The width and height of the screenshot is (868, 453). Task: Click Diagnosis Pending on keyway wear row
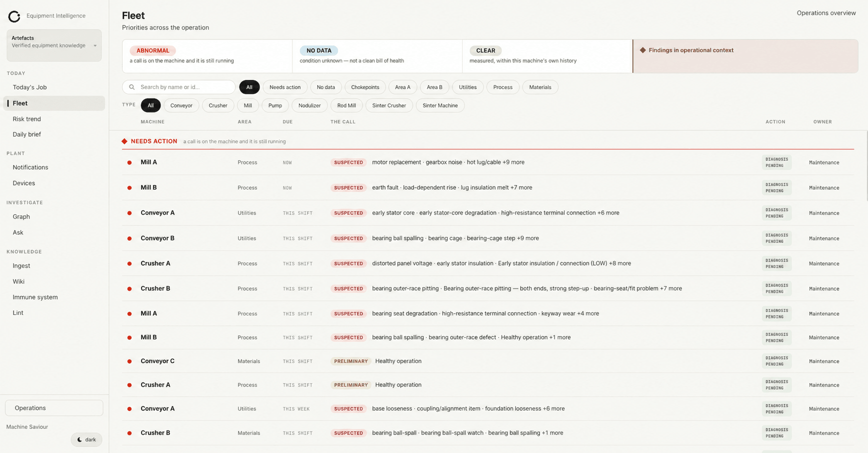click(776, 314)
